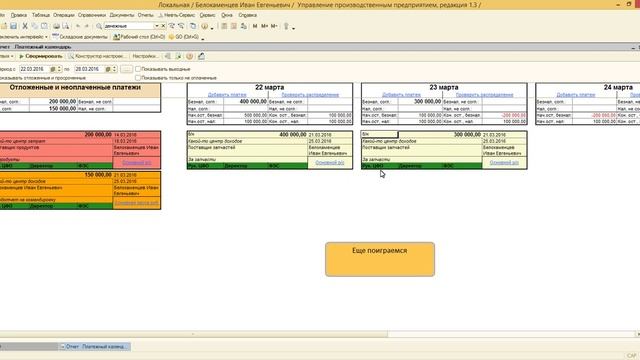Open Рабочий стол (Ctrl+D) item

(139, 37)
